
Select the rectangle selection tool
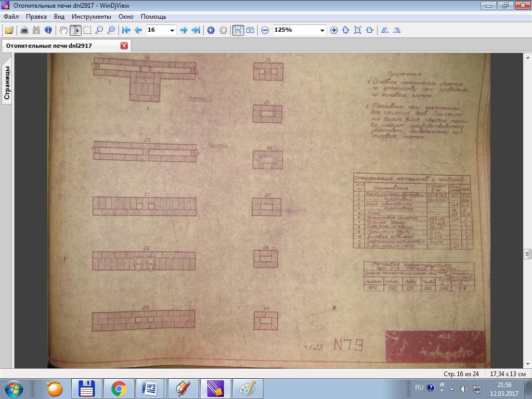click(87, 30)
